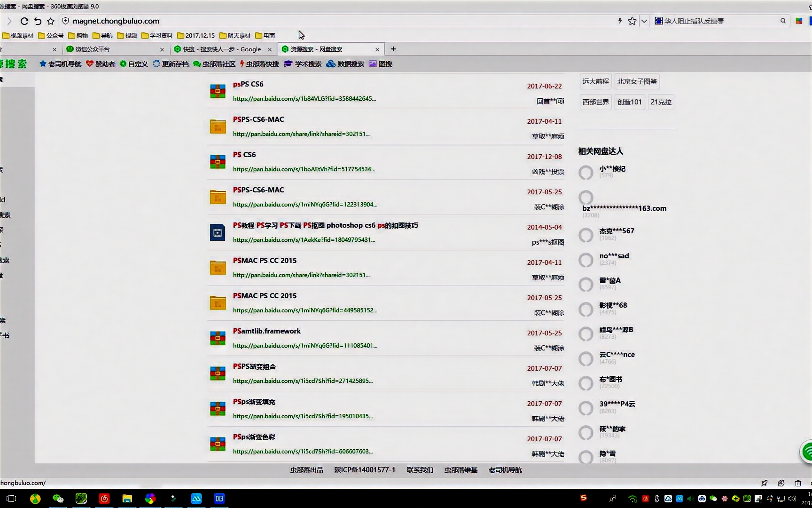Open 联系我们 in the footer

pyautogui.click(x=420, y=470)
